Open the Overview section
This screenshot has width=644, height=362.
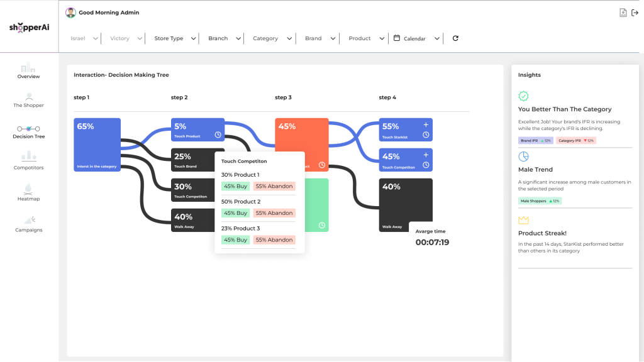[x=28, y=70]
